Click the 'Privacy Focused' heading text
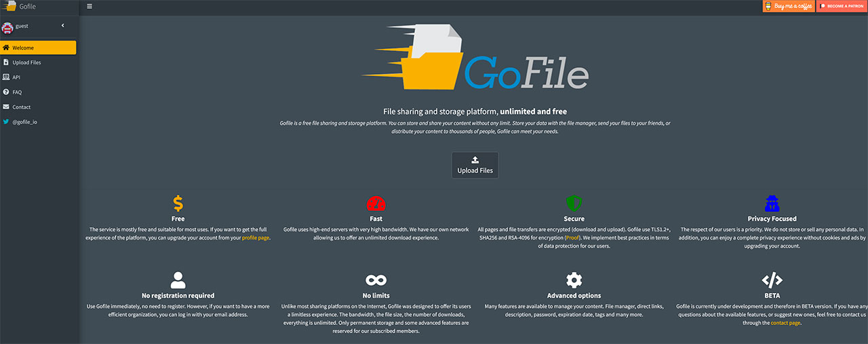The width and height of the screenshot is (868, 344). click(772, 219)
